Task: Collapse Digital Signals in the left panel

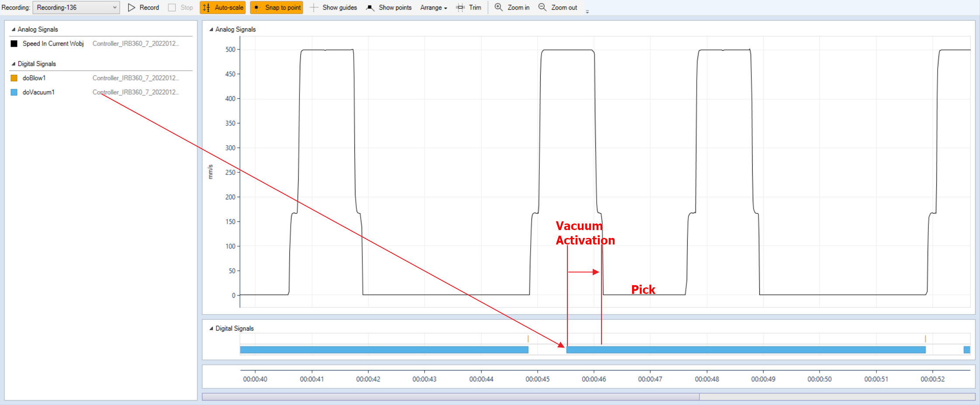Action: click(13, 64)
